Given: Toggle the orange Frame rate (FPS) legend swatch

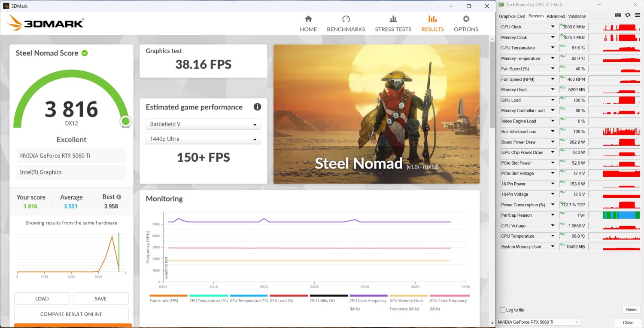Looking at the screenshot, I should [169, 296].
